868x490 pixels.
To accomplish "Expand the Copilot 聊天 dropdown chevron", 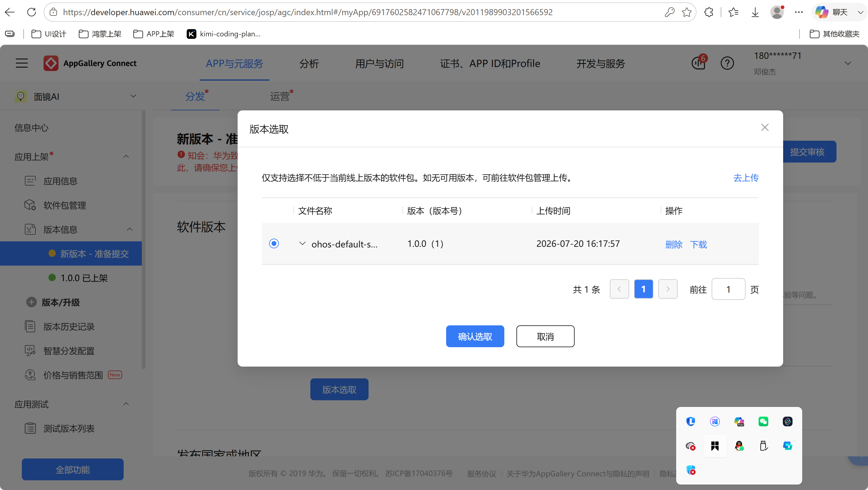I will tap(860, 12).
